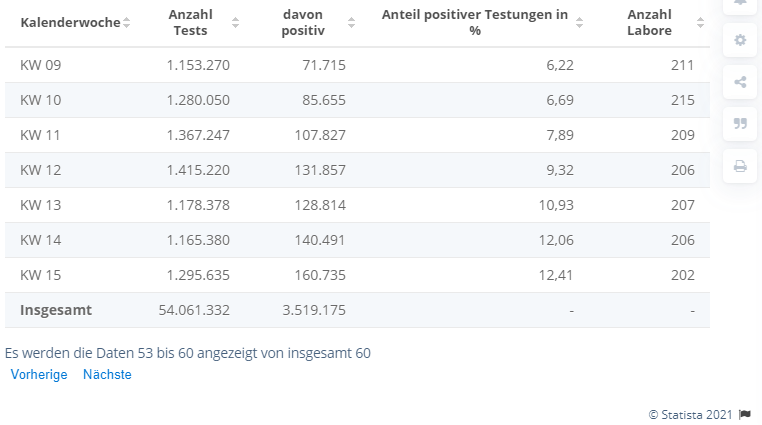
Task: Sort by Anzahl Tests column arrows
Action: tap(235, 22)
